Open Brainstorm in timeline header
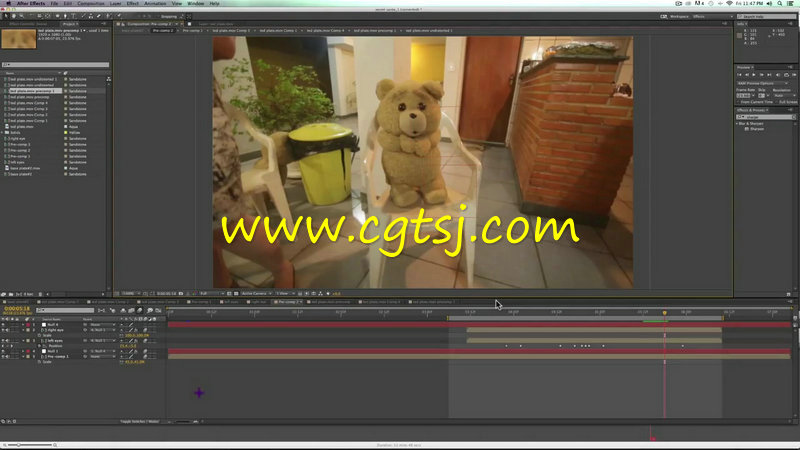The image size is (800, 450). pyautogui.click(x=150, y=310)
